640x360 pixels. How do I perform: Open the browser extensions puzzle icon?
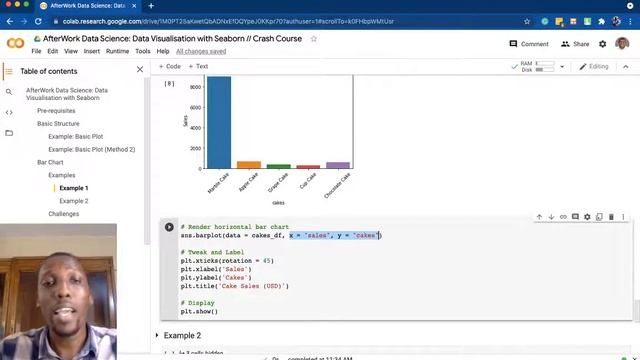(601, 21)
